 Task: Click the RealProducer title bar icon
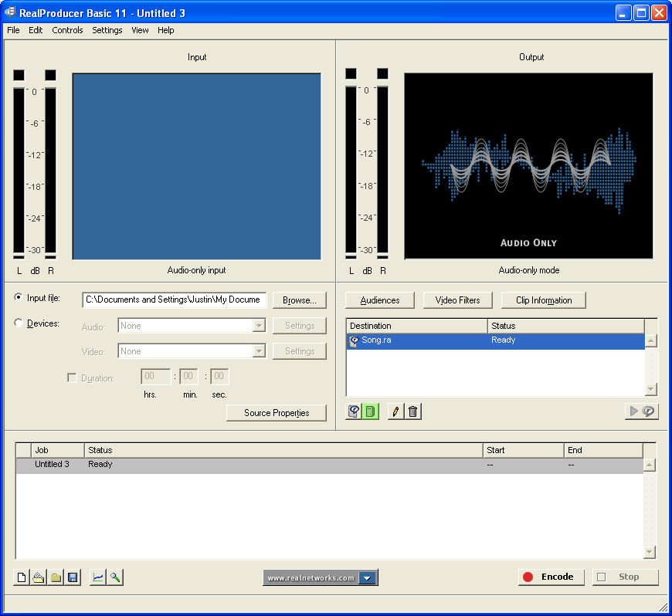(10, 12)
